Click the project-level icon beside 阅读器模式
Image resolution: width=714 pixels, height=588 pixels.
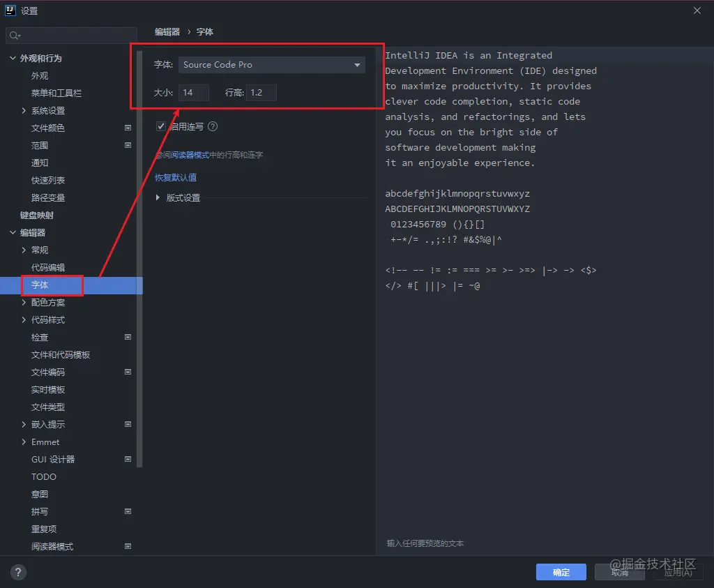click(x=128, y=546)
